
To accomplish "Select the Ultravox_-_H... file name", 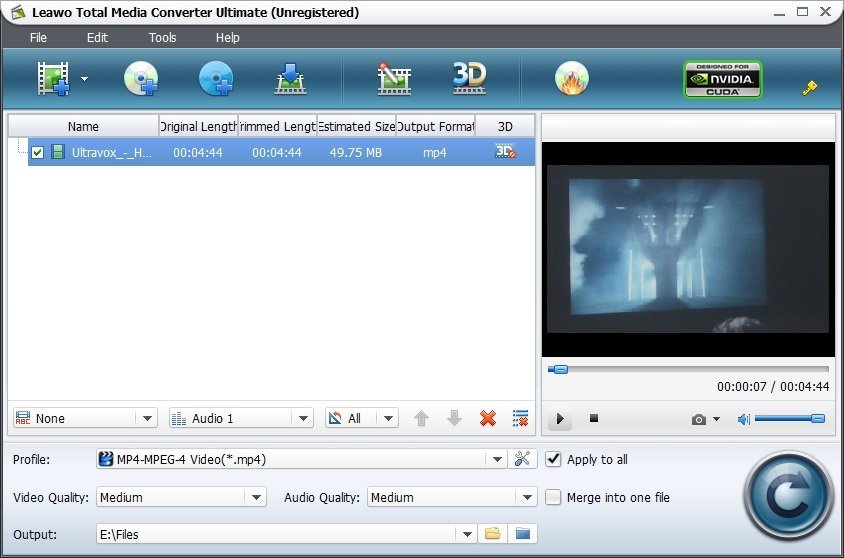I will pyautogui.click(x=112, y=152).
